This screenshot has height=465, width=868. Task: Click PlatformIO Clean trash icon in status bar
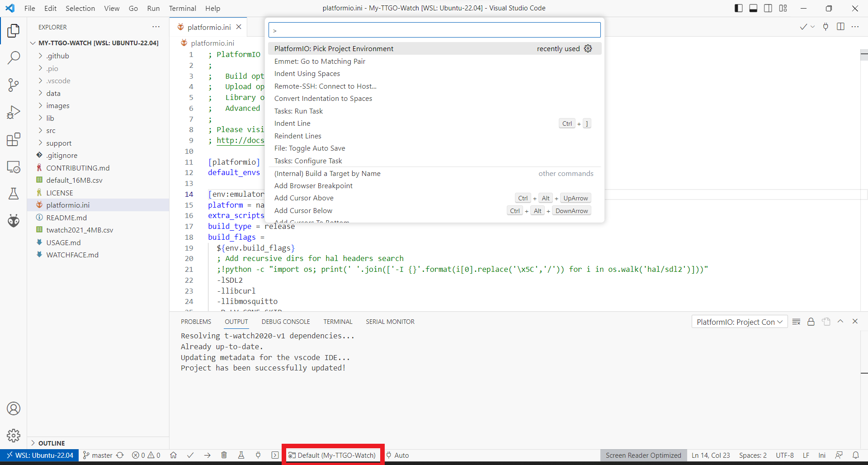(224, 455)
